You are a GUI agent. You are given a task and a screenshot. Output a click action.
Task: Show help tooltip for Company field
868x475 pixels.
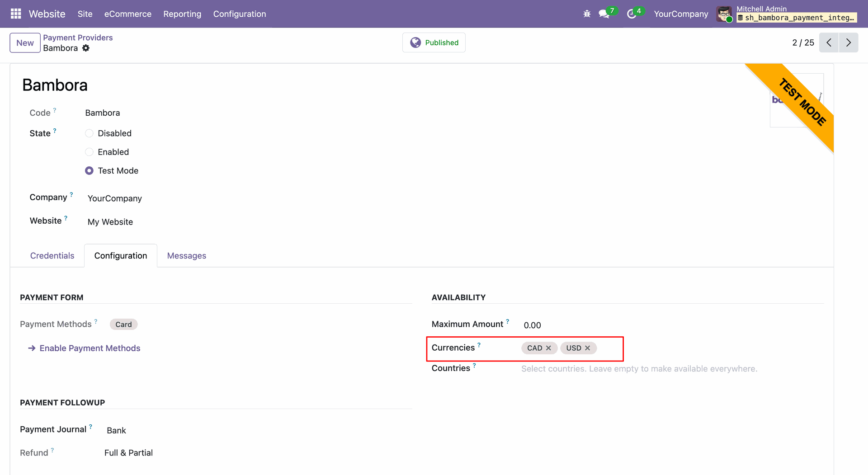[71, 195]
